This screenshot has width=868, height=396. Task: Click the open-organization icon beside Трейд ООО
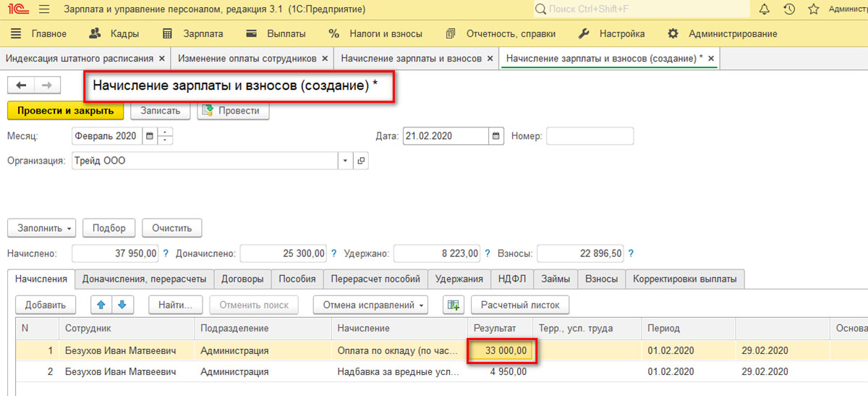361,161
